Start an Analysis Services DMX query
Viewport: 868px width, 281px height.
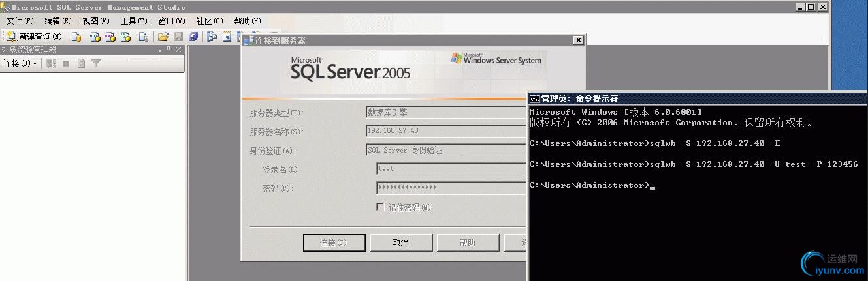(110, 37)
